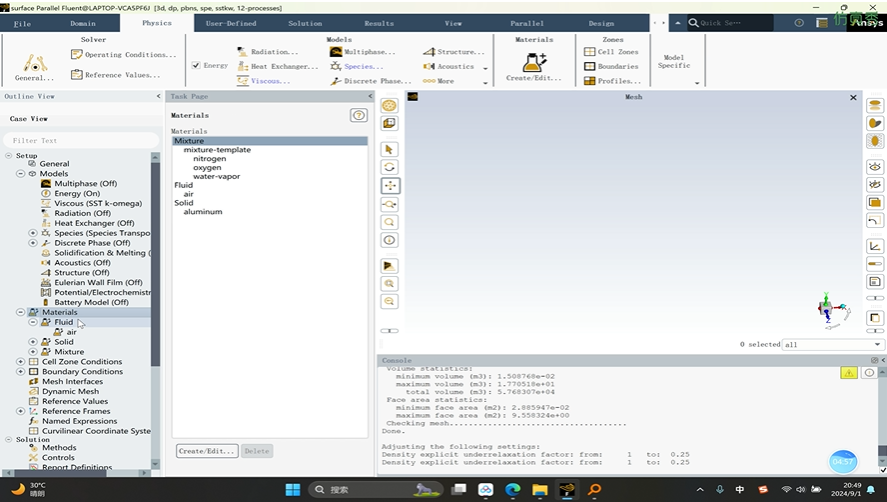
Task: Open Viscous model settings
Action: (264, 81)
